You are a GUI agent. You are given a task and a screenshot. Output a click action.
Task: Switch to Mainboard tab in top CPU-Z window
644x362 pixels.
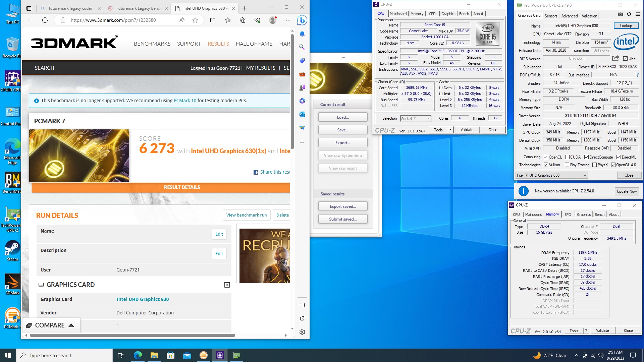point(398,14)
